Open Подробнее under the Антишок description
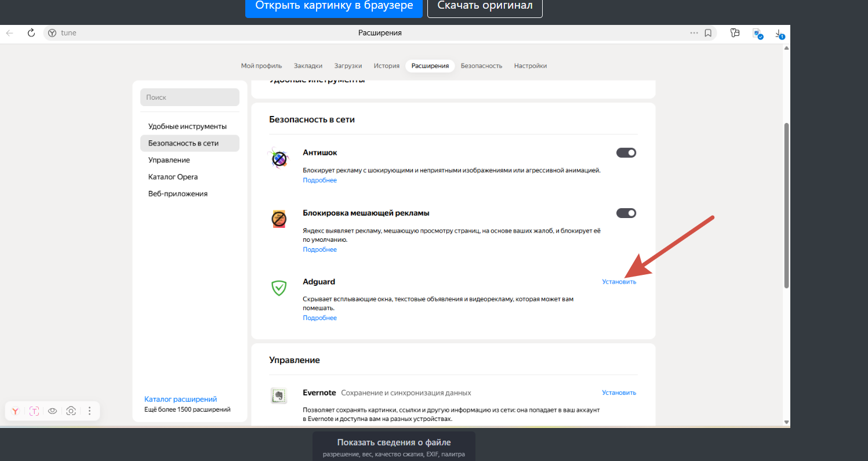 (319, 180)
